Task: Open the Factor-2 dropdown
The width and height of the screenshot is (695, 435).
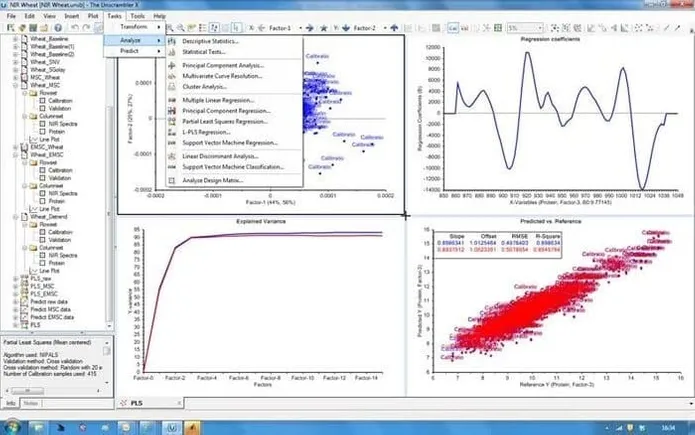Action: (x=384, y=28)
